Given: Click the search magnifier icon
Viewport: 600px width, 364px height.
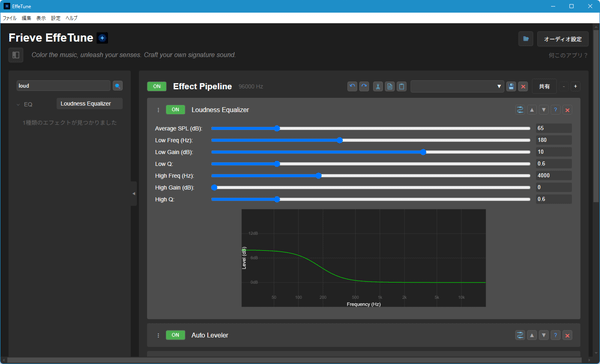Looking at the screenshot, I should click(117, 86).
